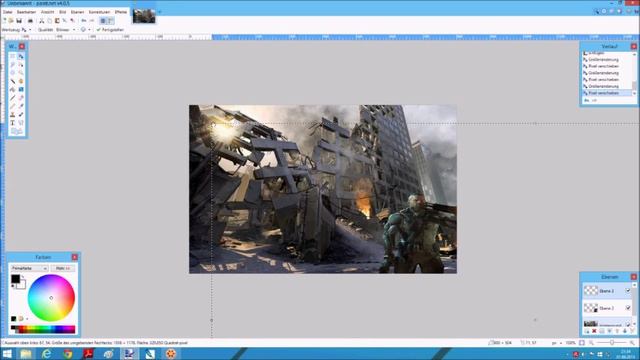Open Chrome from the taskbar

point(68,353)
